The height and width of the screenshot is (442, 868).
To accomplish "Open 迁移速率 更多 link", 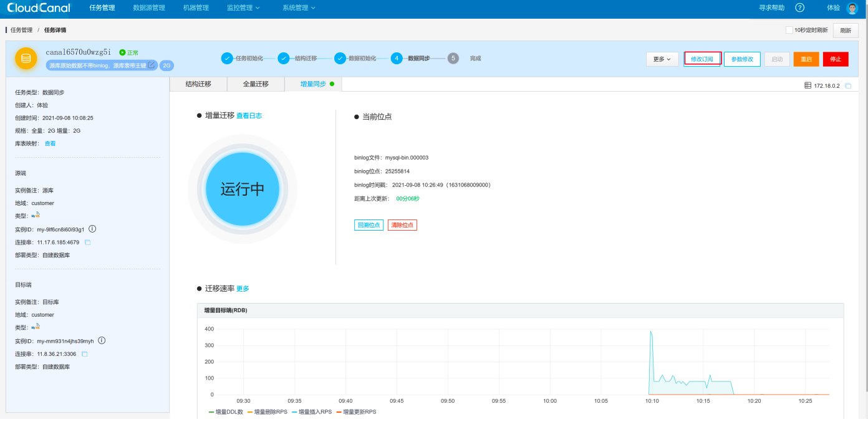I will pyautogui.click(x=243, y=289).
